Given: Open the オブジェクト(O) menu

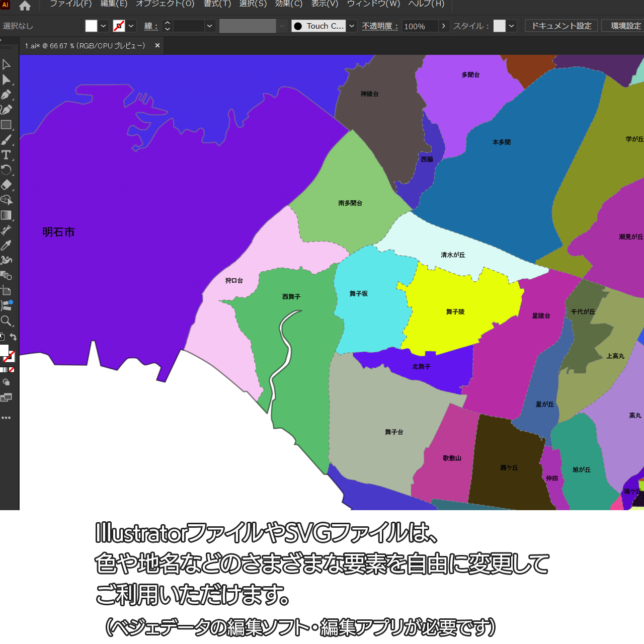Looking at the screenshot, I should pyautogui.click(x=165, y=4).
